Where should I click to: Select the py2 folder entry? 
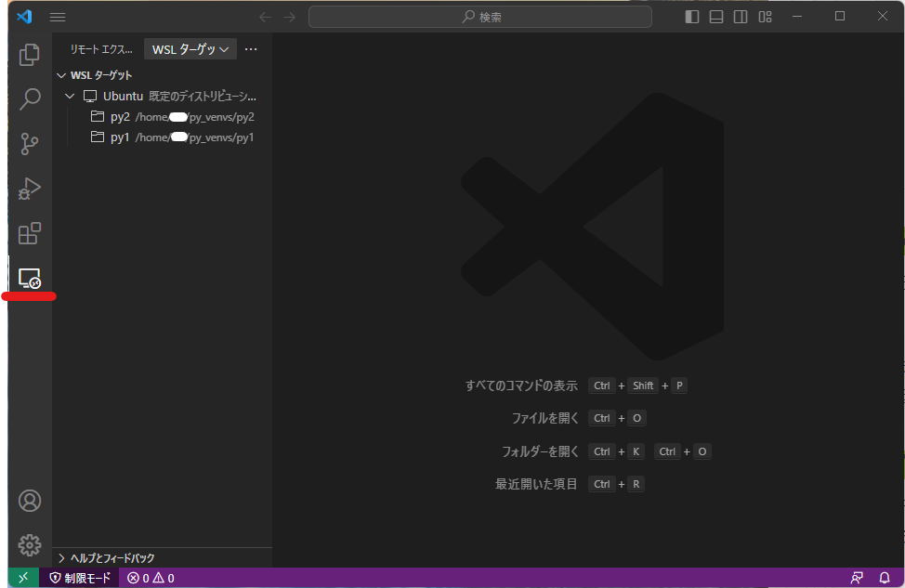point(163,117)
